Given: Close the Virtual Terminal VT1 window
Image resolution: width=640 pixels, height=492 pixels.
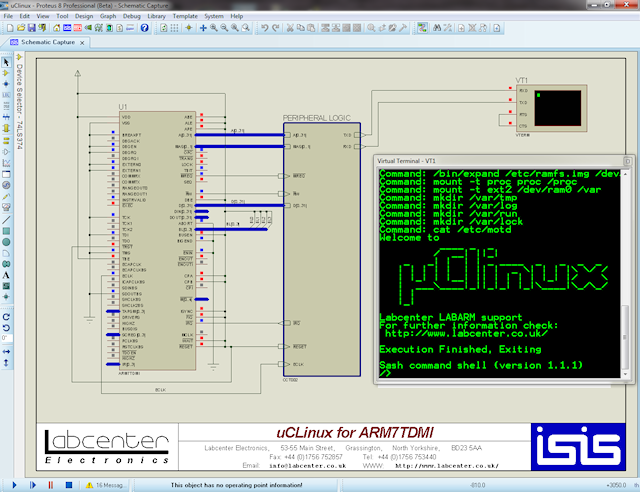Looking at the screenshot, I should (x=628, y=161).
